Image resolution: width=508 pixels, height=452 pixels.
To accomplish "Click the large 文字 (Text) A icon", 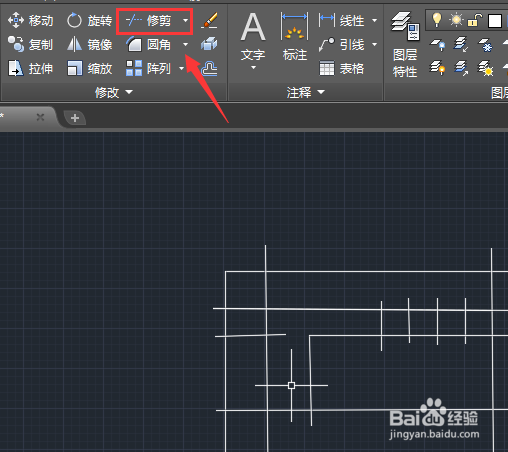I will 253,37.
